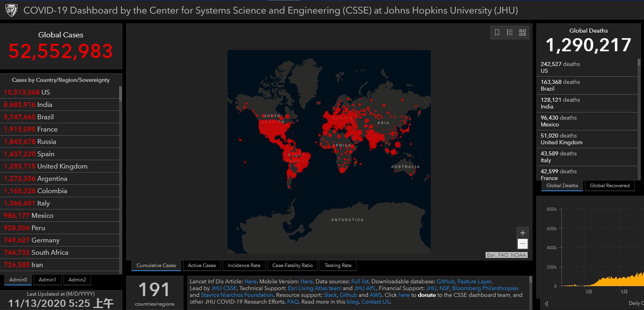This screenshot has width=644, height=310.
Task: Open the basemap gallery grid icon
Action: pyautogui.click(x=523, y=33)
